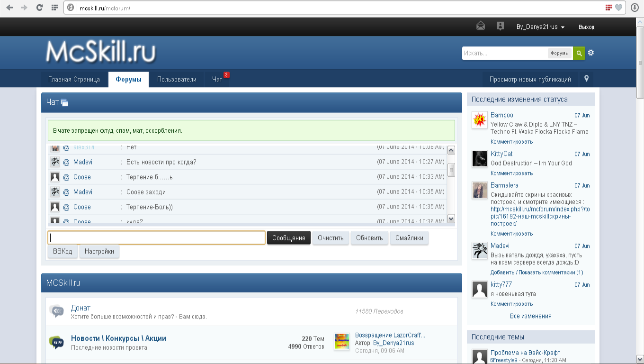Click the Очистить button

point(331,237)
